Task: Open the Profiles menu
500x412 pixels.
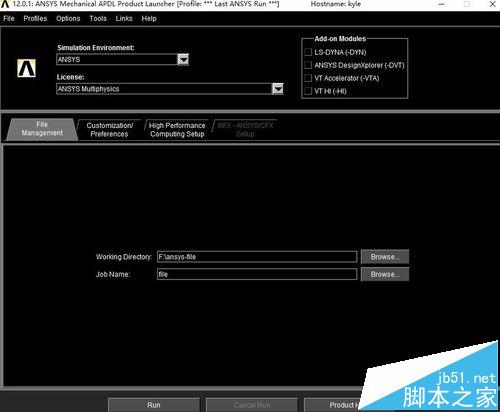Action: 35,18
